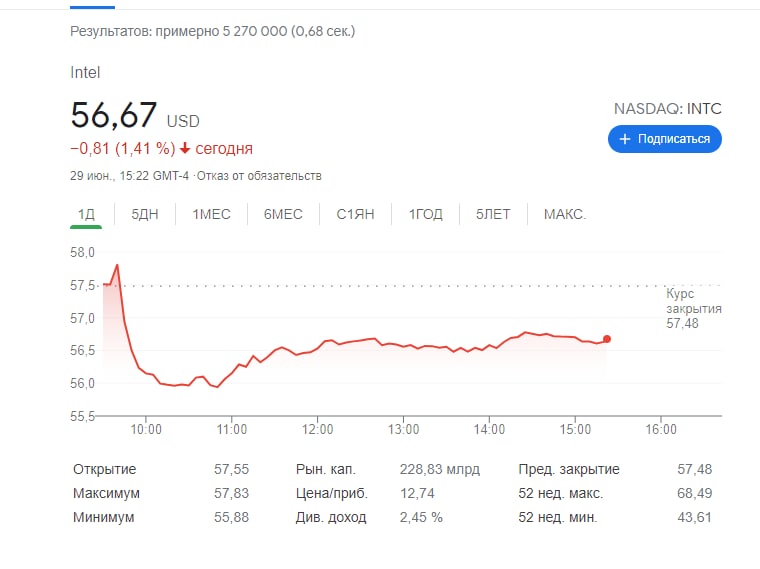
Task: Click the Курс закрытия 57,48 chart label
Action: [694, 308]
